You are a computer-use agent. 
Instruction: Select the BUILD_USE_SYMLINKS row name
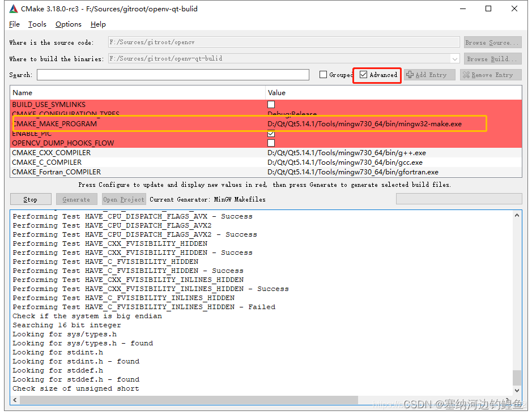click(49, 104)
